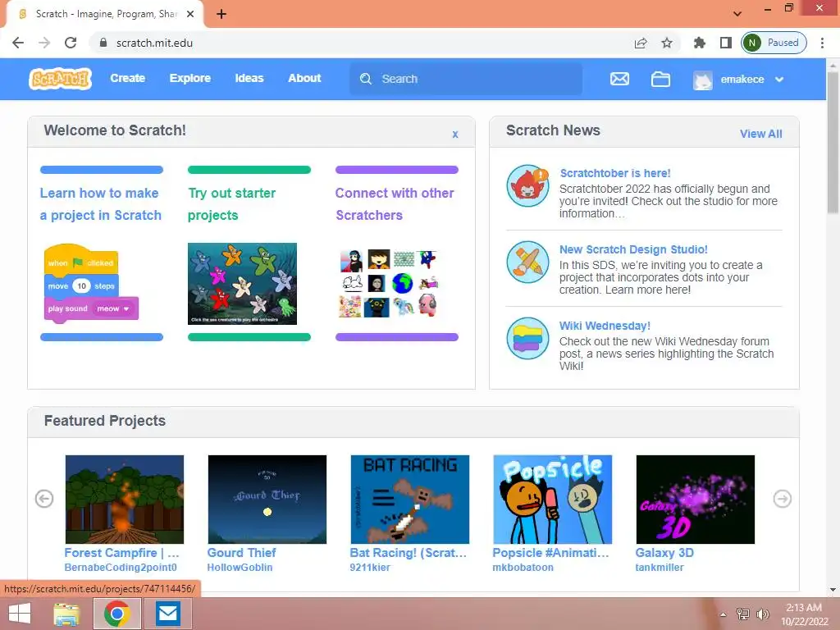Dismiss the Welcome to Scratch box
This screenshot has width=840, height=630.
tap(454, 135)
